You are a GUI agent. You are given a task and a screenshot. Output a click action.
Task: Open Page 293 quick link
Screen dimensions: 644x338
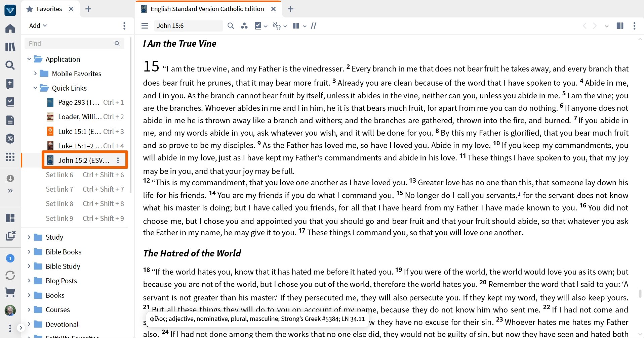pos(85,102)
